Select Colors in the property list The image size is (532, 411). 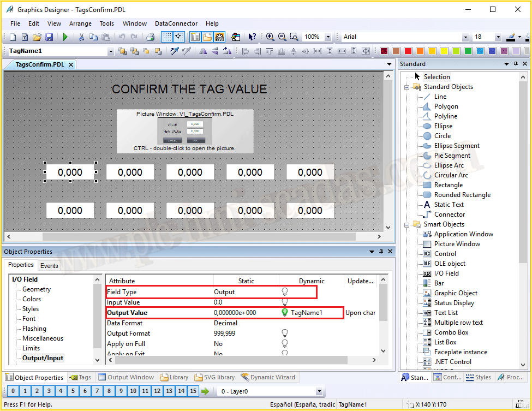pyautogui.click(x=32, y=299)
